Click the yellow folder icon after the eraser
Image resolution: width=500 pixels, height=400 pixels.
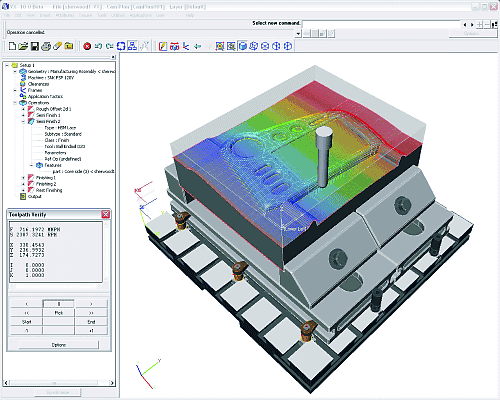coord(69,46)
